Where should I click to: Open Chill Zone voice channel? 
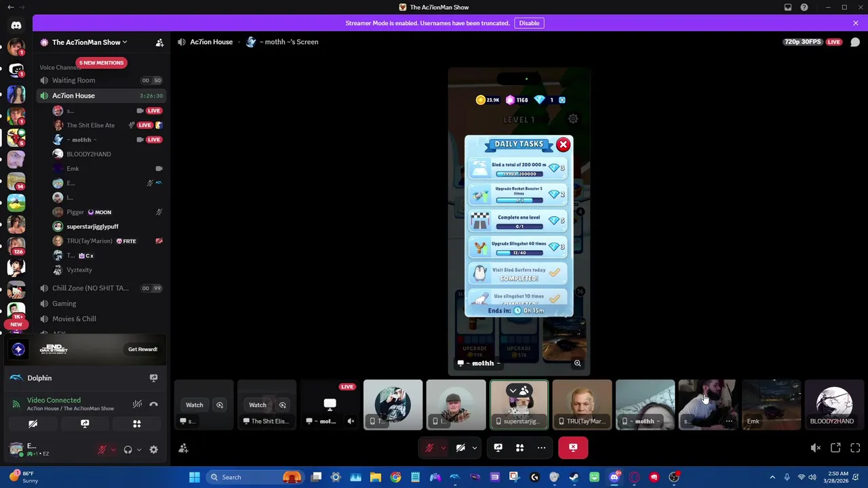click(102, 288)
